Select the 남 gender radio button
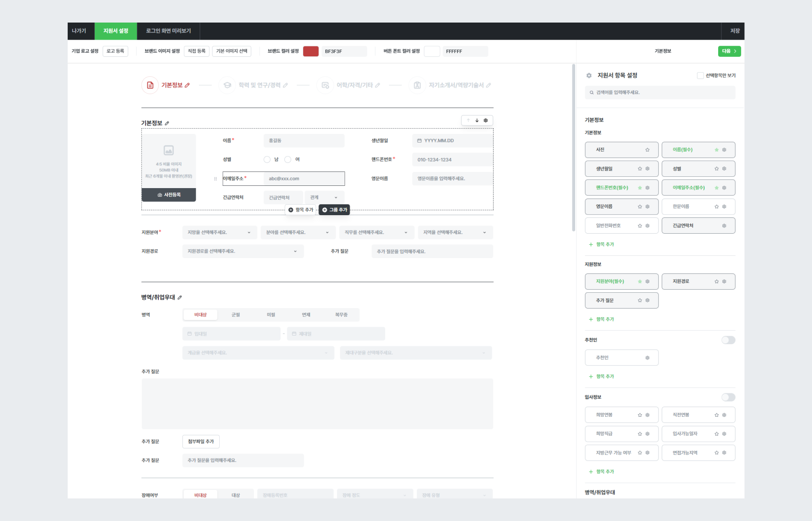This screenshot has height=521, width=812. tap(267, 159)
